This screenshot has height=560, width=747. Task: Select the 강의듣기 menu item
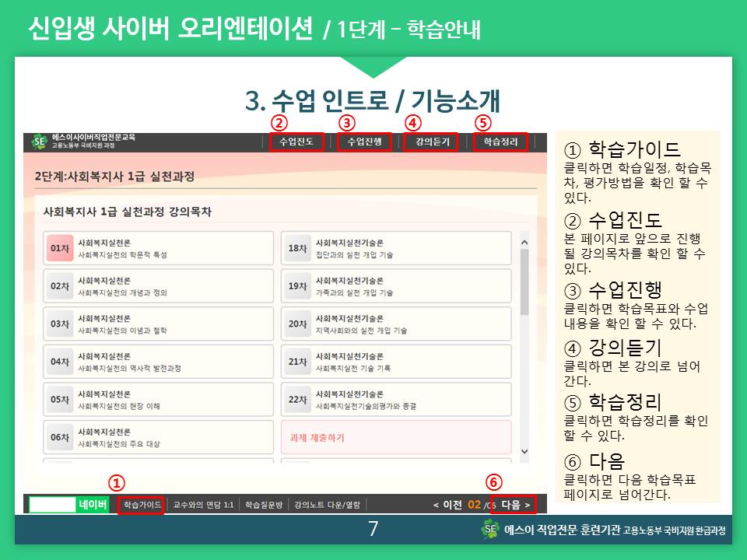(x=432, y=142)
